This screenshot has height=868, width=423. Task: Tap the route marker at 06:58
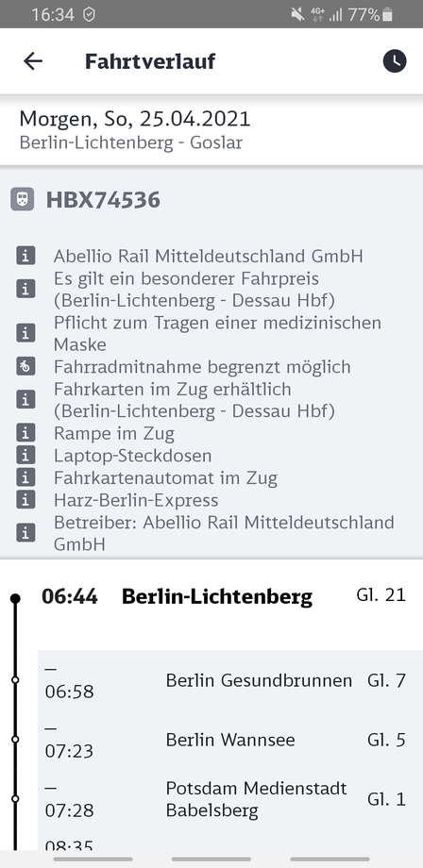click(15, 680)
